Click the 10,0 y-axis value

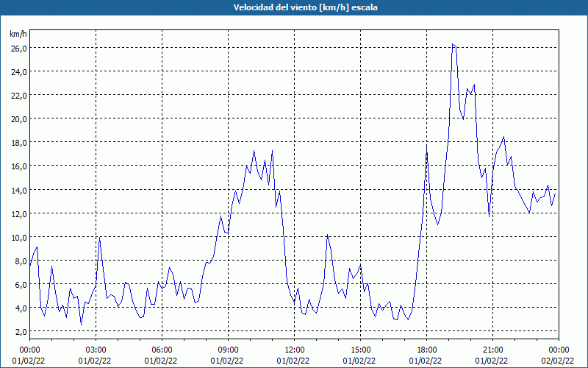[18, 238]
